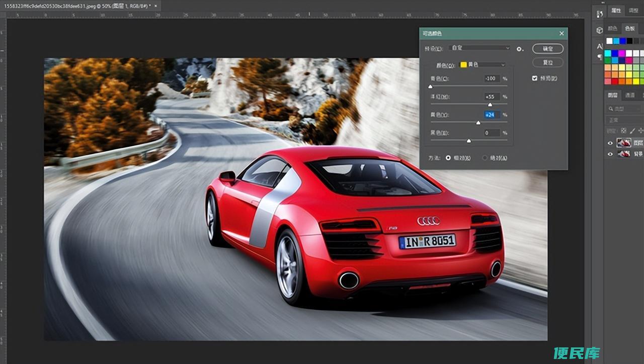Open the paragraph panel icon
The height and width of the screenshot is (364, 644).
tap(600, 57)
